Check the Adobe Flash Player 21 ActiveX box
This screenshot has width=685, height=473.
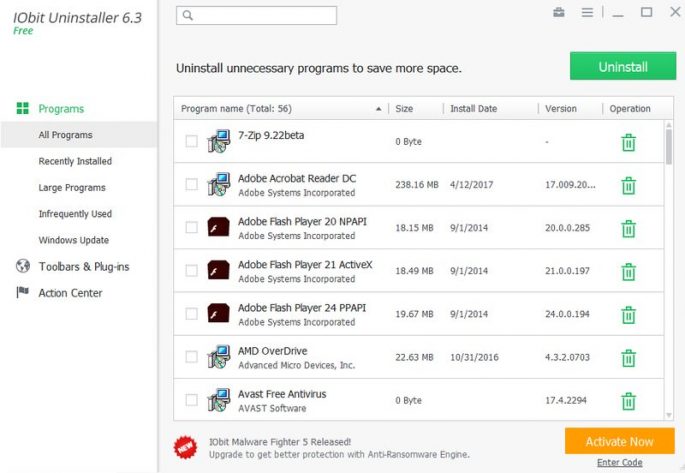(191, 271)
